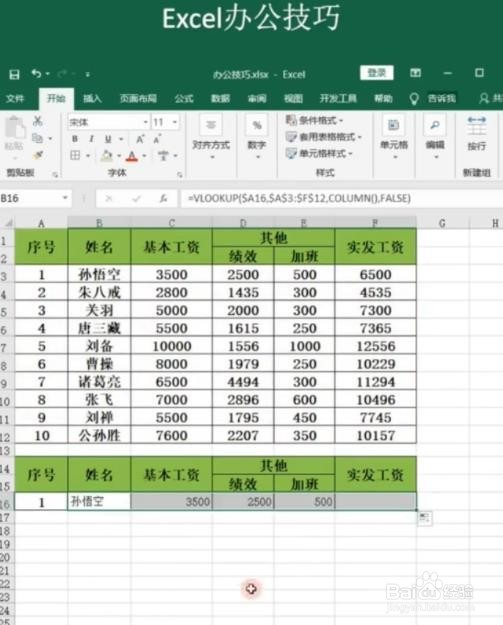
Task: Switch to the 公式 tab
Action: [184, 98]
